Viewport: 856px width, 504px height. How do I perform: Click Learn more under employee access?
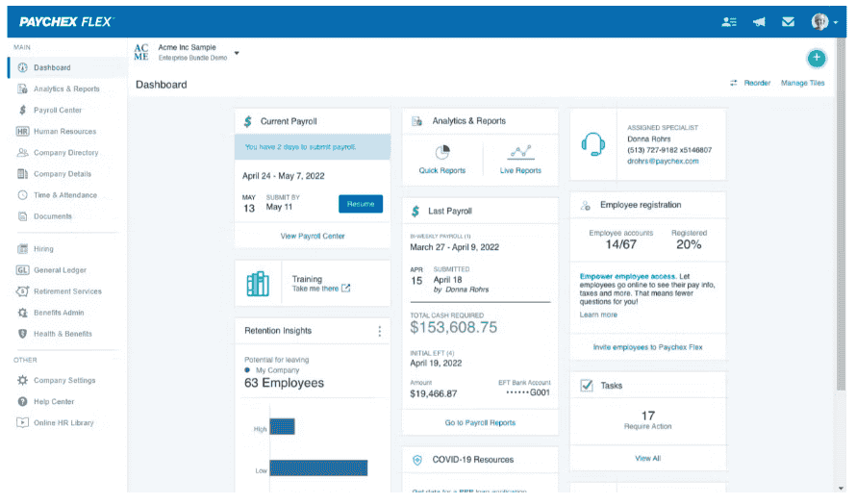[x=598, y=315]
